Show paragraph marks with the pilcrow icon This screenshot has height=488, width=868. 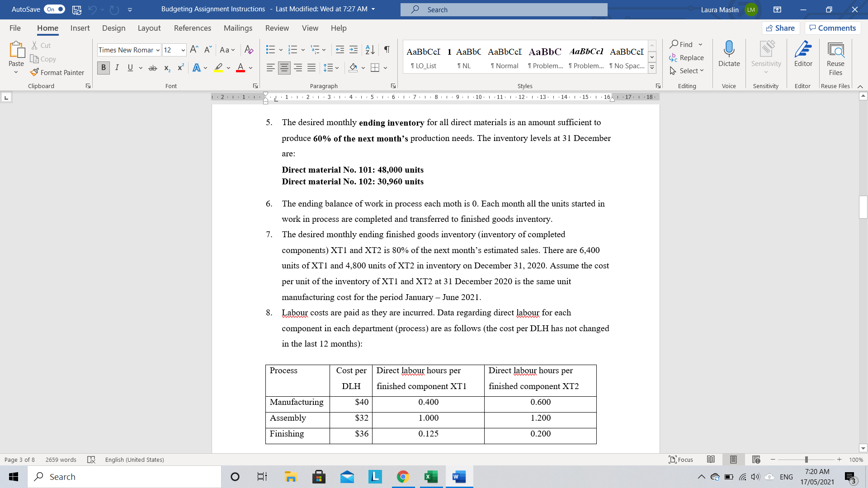pos(386,49)
